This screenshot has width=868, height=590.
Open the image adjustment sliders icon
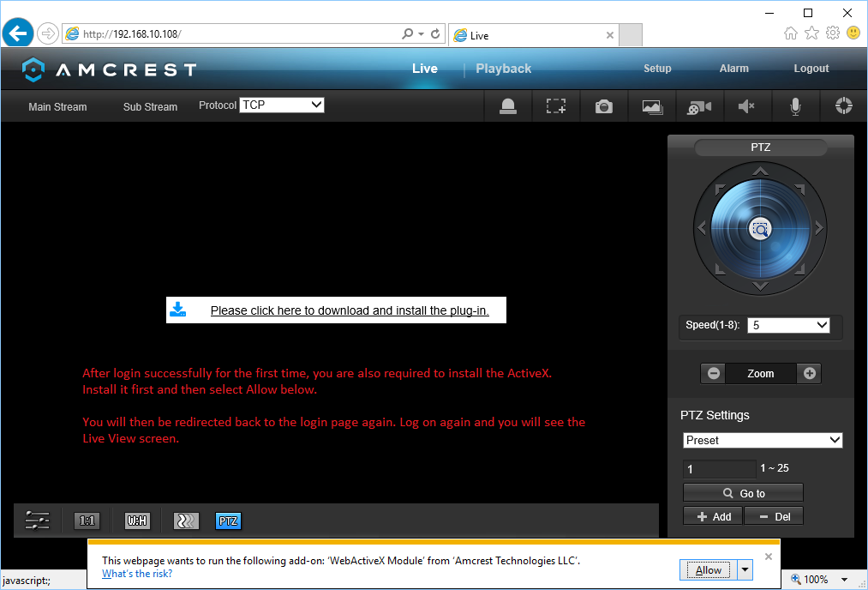tap(38, 521)
